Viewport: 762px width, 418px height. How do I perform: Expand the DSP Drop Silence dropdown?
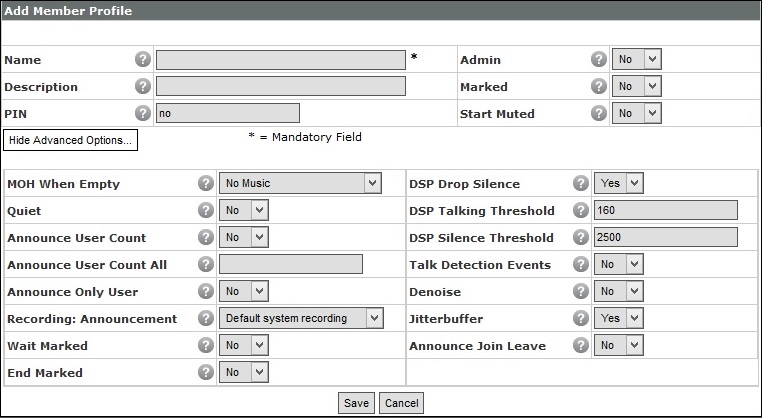619,183
